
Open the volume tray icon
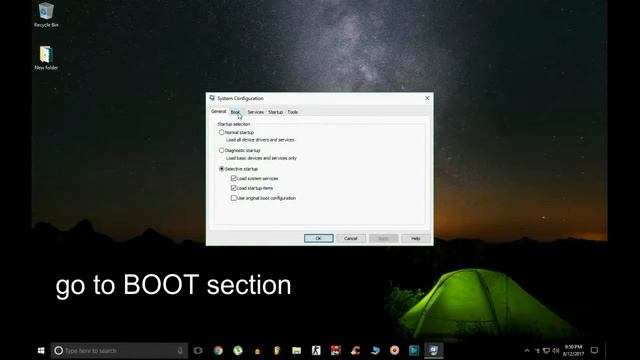[x=556, y=351]
